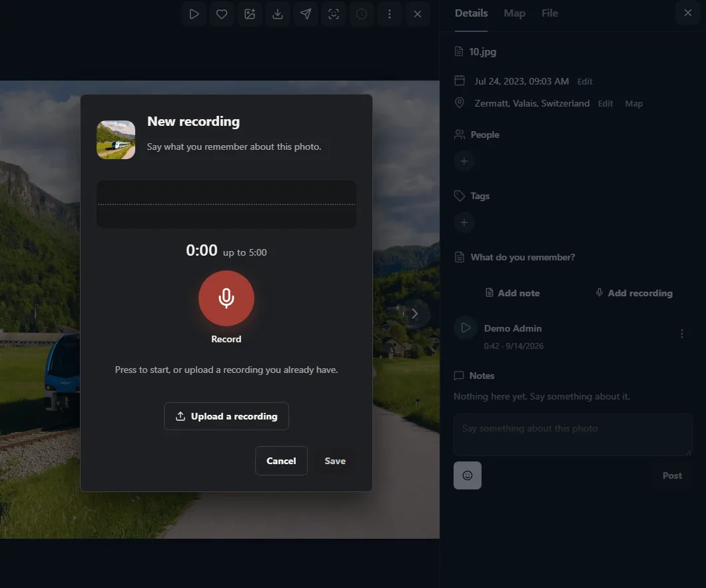Viewport: 706px width, 588px height.
Task: Click the '0:42 · 9/14/2026' recording info
Action: pos(514,346)
